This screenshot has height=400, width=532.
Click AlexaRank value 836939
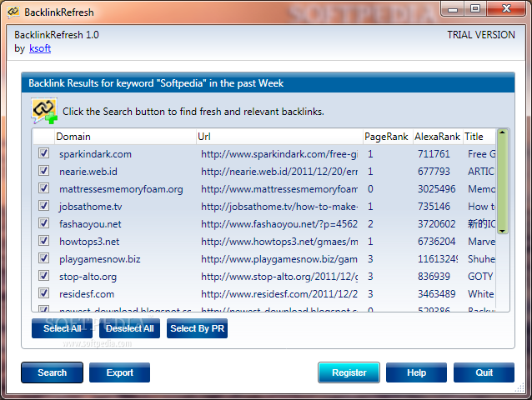coord(434,277)
